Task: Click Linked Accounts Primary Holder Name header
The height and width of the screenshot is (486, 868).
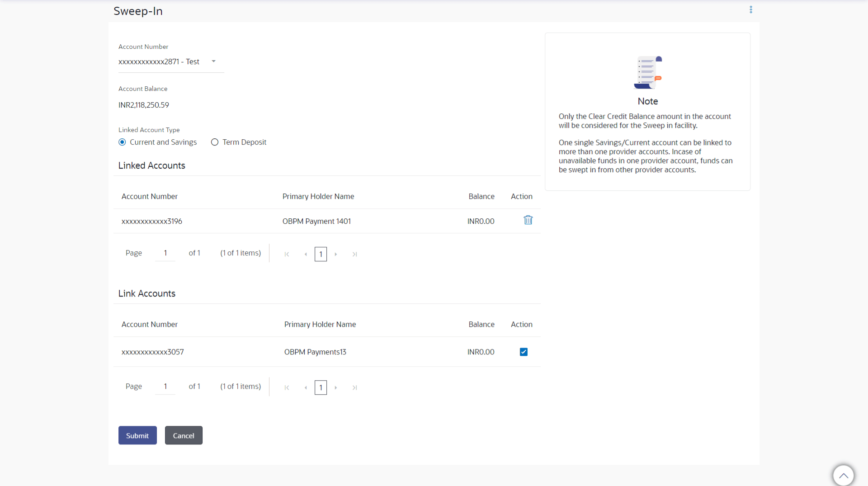Action: click(318, 196)
